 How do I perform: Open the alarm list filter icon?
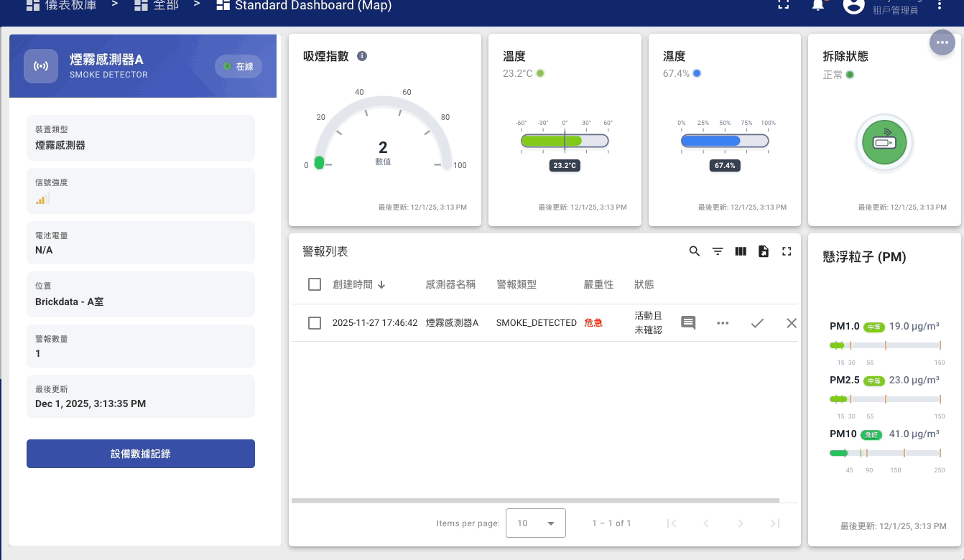[717, 251]
